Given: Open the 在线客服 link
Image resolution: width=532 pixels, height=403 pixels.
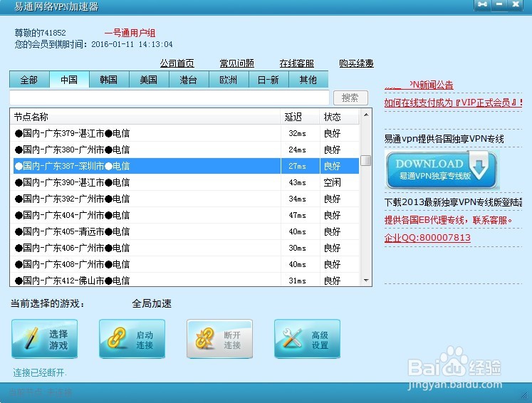Looking at the screenshot, I should pyautogui.click(x=296, y=63).
